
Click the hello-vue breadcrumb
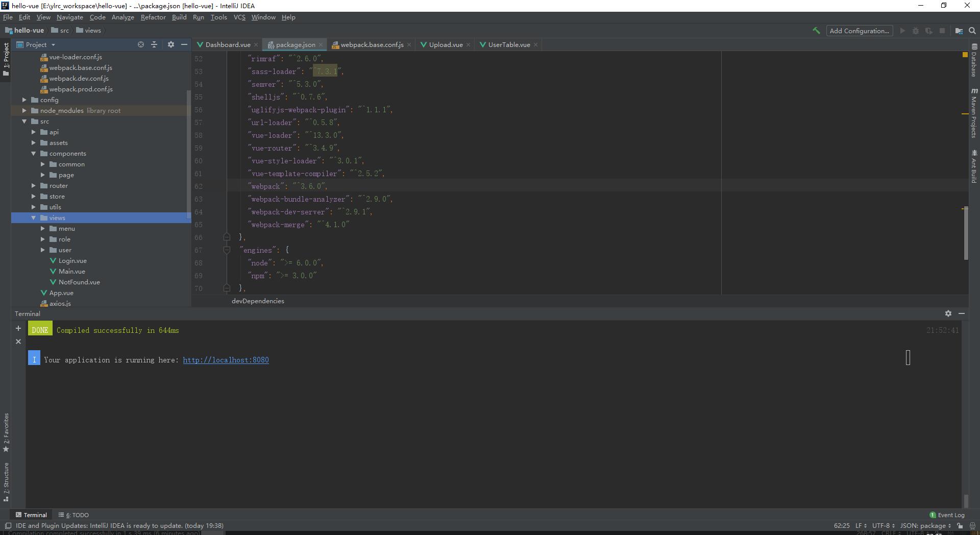(24, 30)
